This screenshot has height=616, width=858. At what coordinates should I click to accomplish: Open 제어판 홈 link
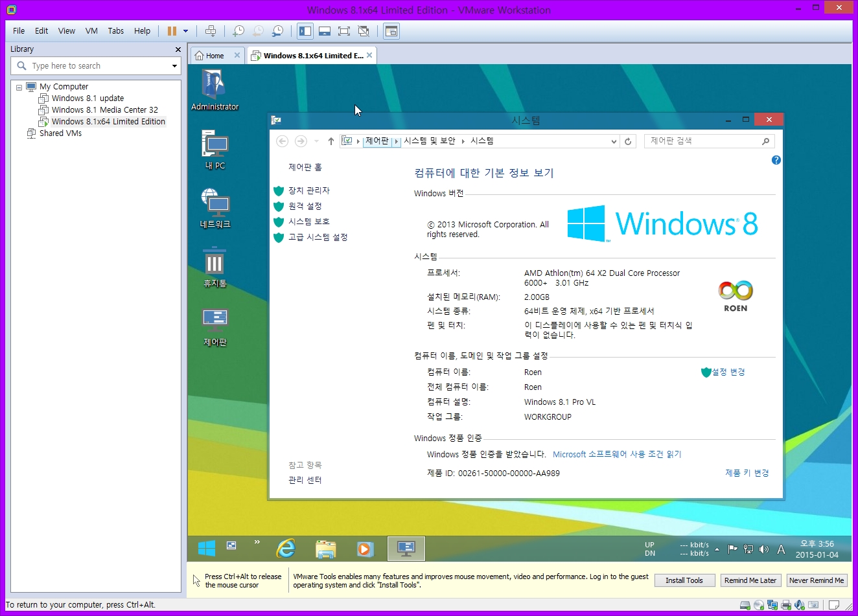(x=305, y=167)
